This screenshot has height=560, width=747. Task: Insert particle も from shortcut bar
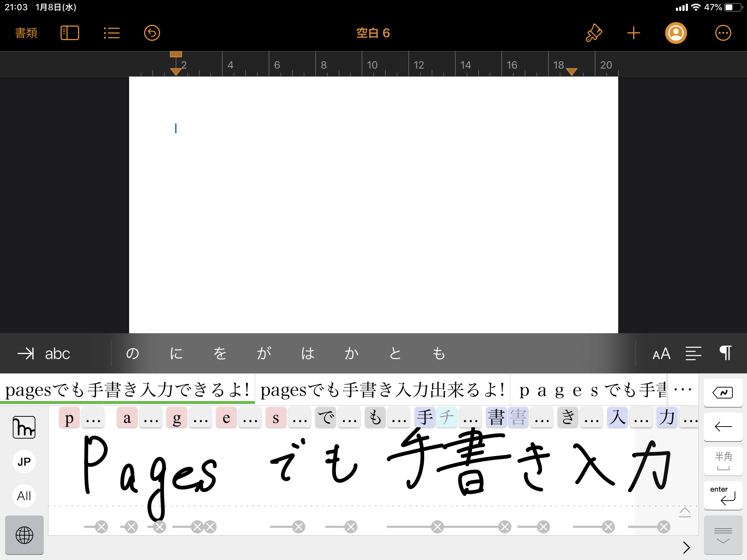(439, 353)
